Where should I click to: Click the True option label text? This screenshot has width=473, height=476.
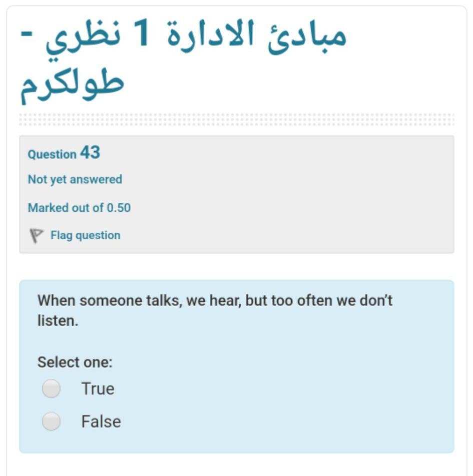[x=97, y=387]
